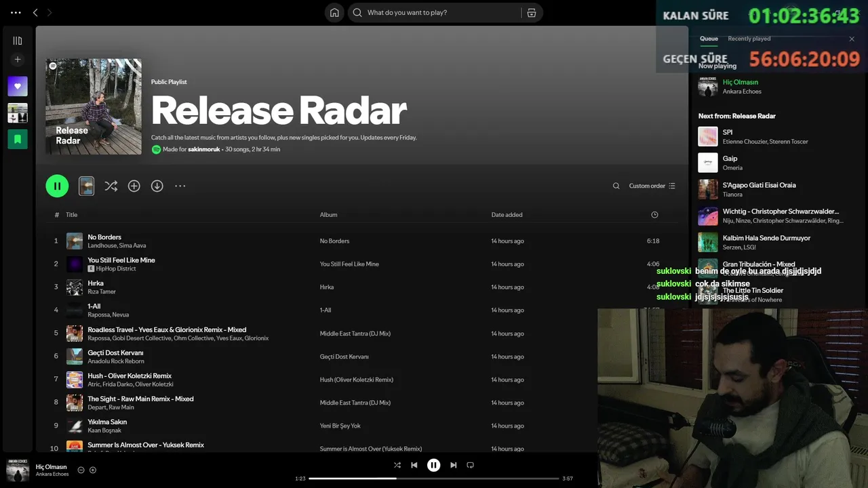The width and height of the screenshot is (868, 488).
Task: Open the three-dot app menu
Action: tap(16, 12)
